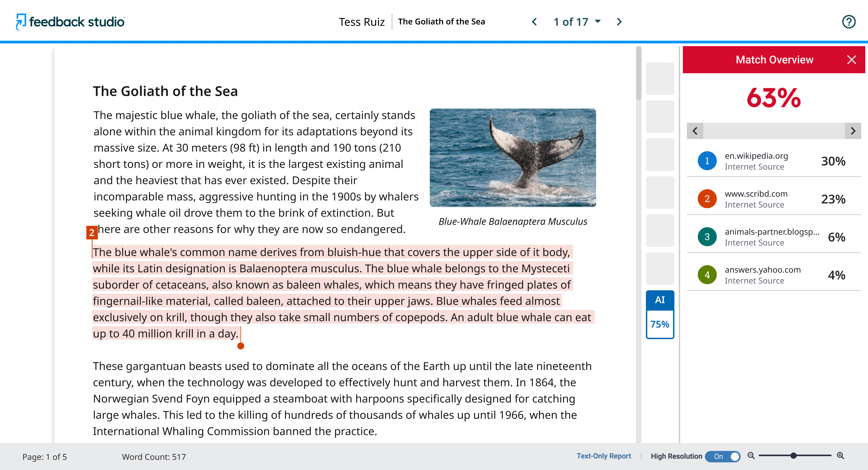
Task: Select source 3 badge for animals-partner.blogsp
Action: pyautogui.click(x=707, y=237)
